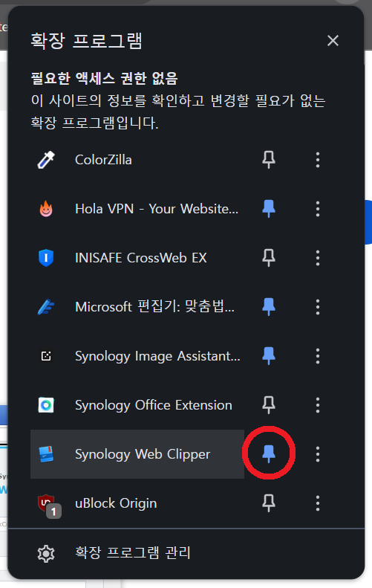This screenshot has width=372, height=588.
Task: Open more options for Microsoft 편집기
Action: tap(318, 307)
